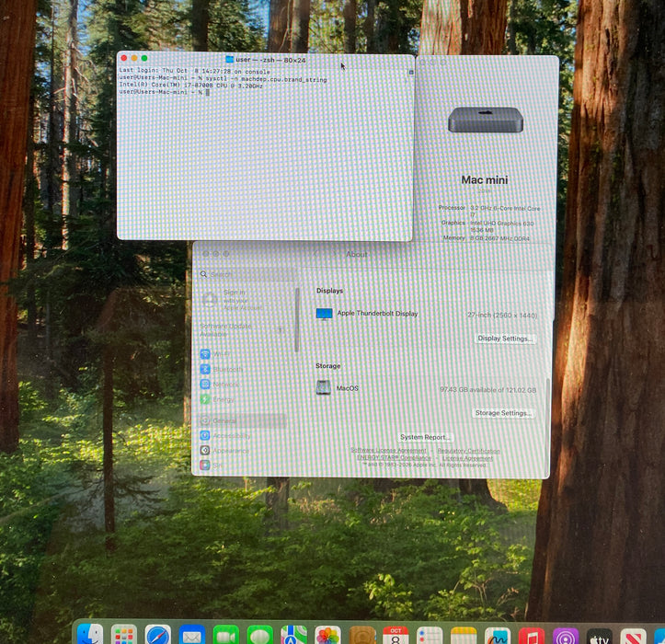
Task: Go back in the Settings About pane
Action: tap(316, 254)
